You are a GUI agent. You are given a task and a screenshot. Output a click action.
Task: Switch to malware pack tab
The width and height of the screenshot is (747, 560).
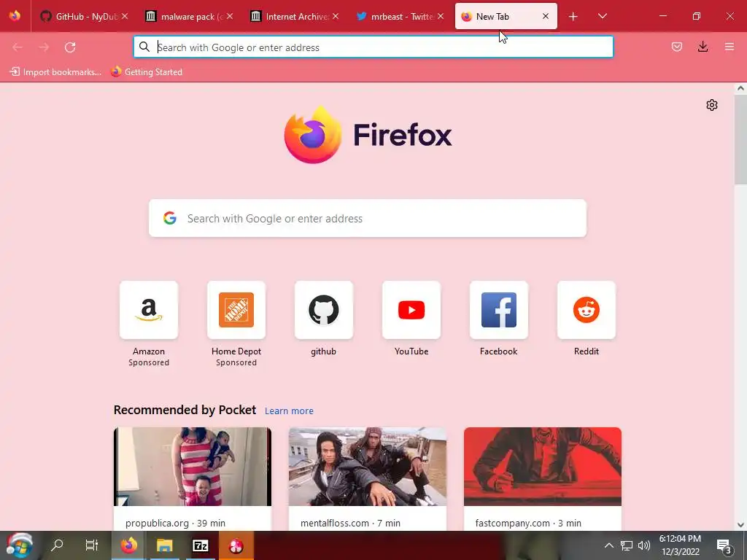(189, 16)
